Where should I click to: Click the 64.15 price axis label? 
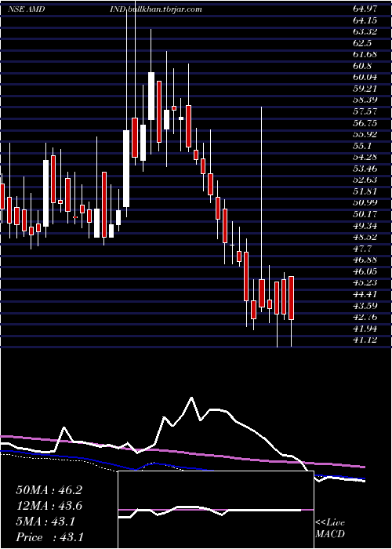click(365, 20)
